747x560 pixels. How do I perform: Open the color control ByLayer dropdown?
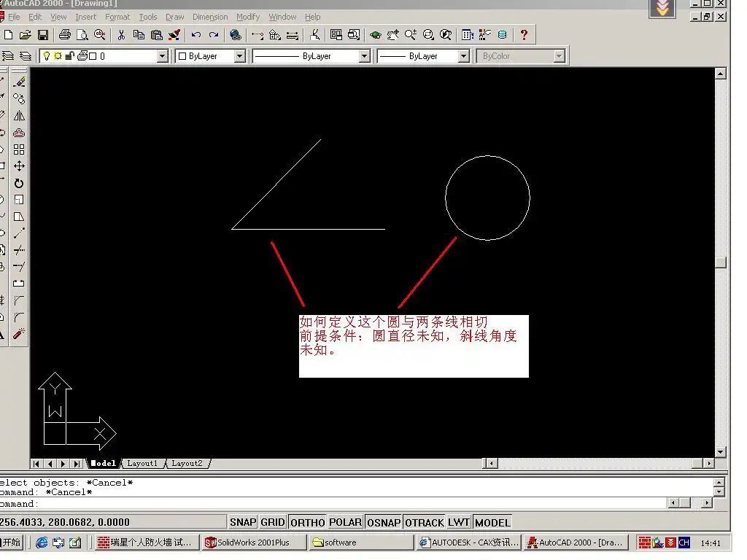click(239, 56)
